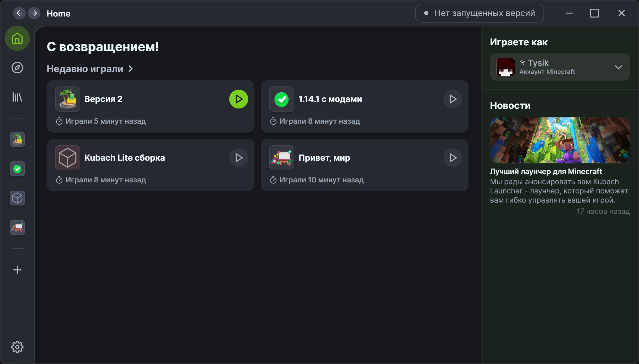Play Версия 2 with green button

coord(238,99)
